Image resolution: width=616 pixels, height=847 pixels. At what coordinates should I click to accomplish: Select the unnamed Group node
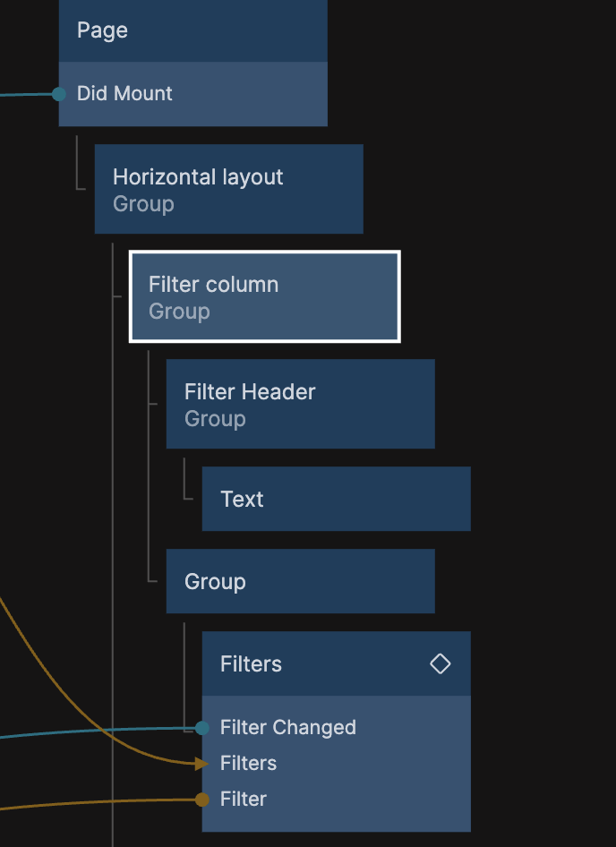point(301,581)
